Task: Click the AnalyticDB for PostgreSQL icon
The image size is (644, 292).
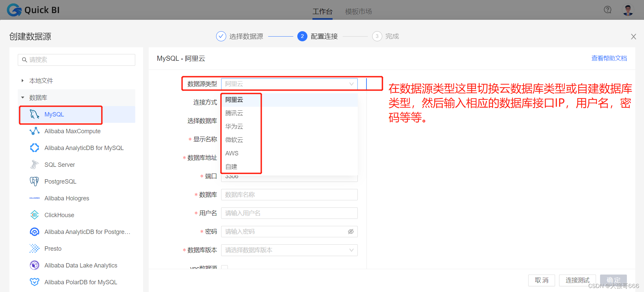Action: (35, 232)
